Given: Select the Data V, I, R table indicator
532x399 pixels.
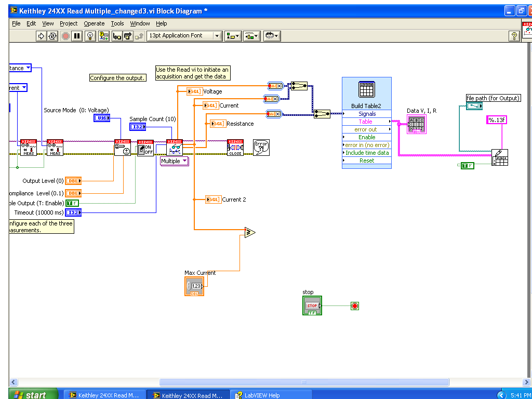Looking at the screenshot, I should pos(417,124).
